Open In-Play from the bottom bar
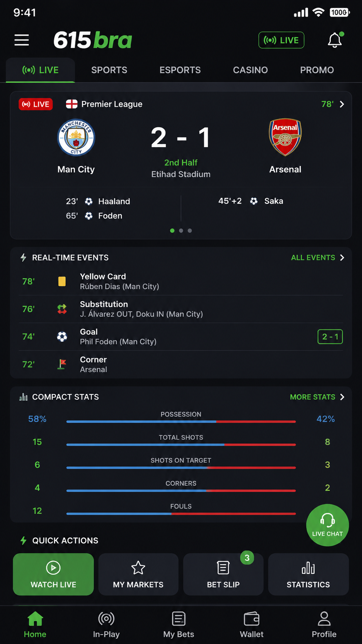Viewport: 362px width, 644px height. click(x=106, y=624)
